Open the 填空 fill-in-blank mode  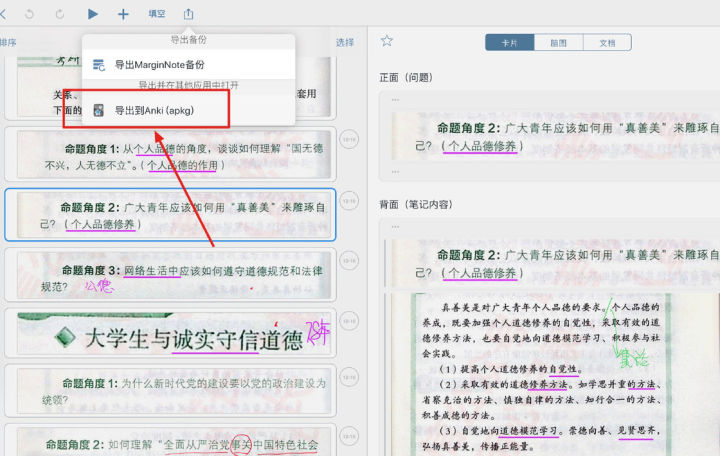pos(157,14)
